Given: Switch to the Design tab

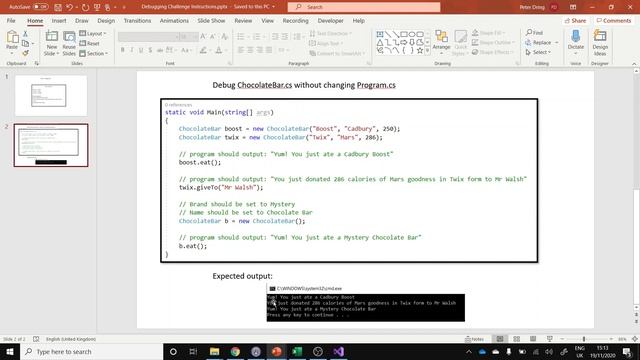Looking at the screenshot, I should click(x=106, y=20).
